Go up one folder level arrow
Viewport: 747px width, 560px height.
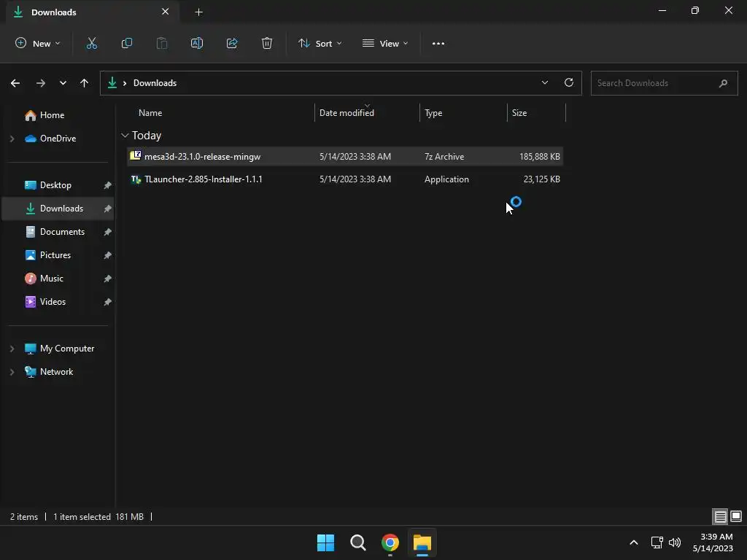[x=85, y=83]
